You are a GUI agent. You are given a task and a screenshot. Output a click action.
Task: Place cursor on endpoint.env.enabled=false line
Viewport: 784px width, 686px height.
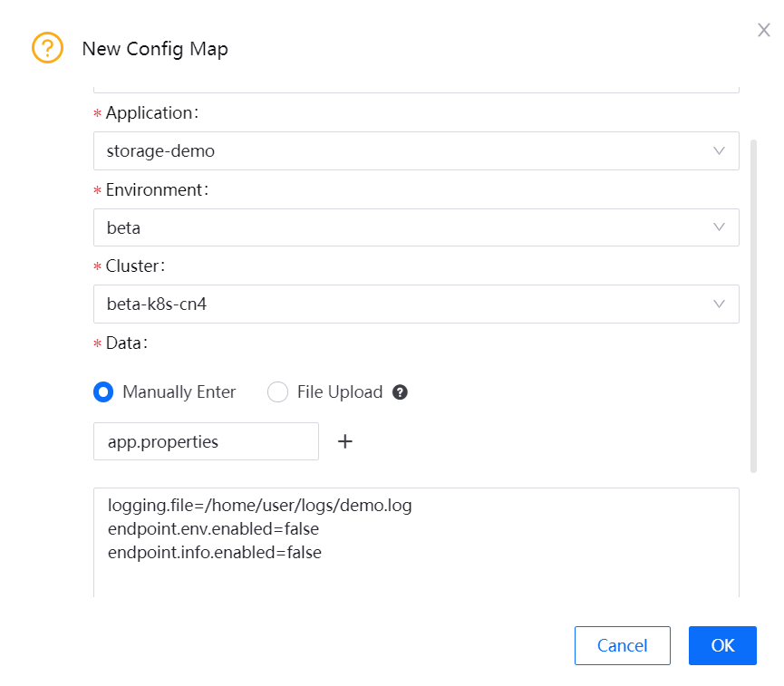point(213,528)
